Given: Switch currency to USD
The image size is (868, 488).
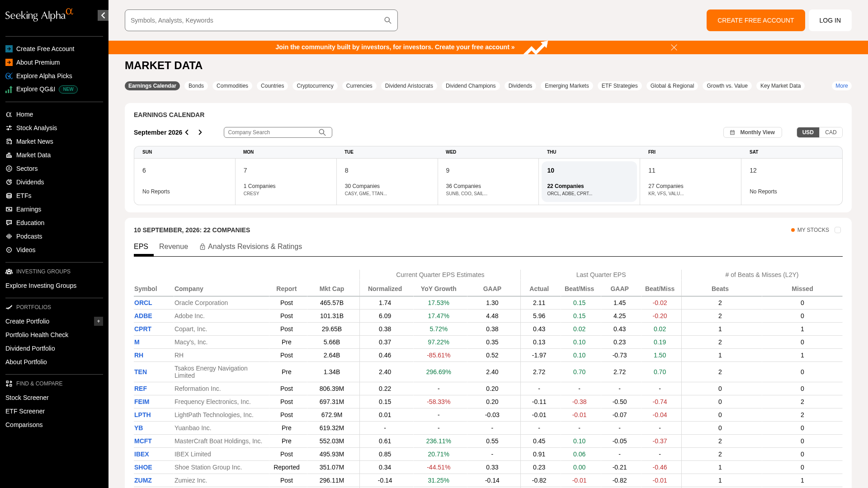Looking at the screenshot, I should click(x=808, y=132).
